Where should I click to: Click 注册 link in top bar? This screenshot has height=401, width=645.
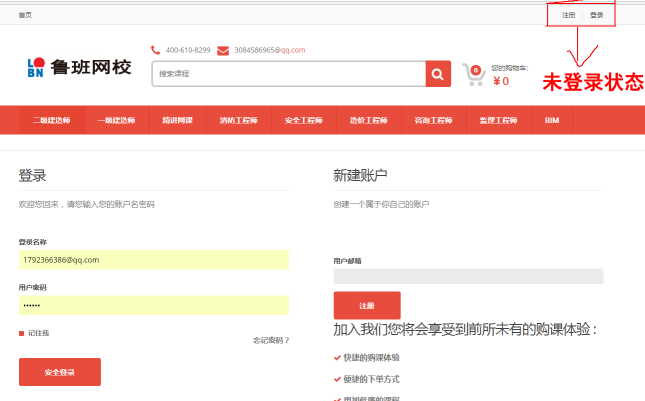pos(568,15)
